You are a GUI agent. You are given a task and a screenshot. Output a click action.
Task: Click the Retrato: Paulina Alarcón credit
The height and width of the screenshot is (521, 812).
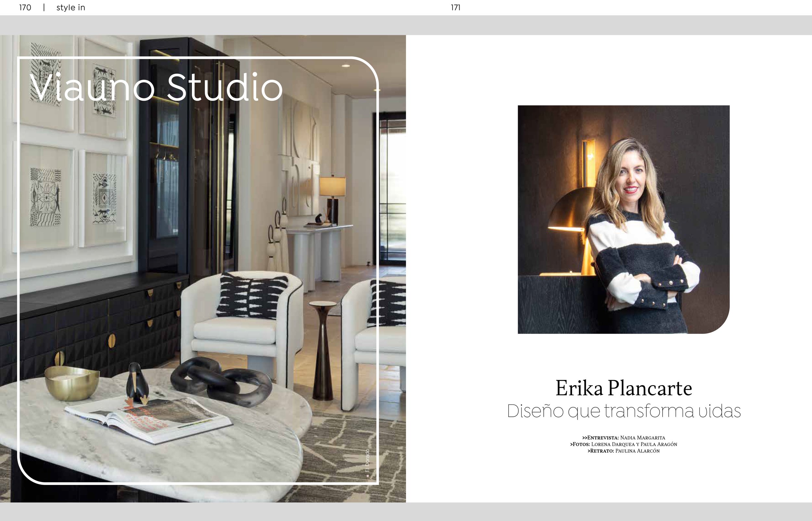coord(624,451)
